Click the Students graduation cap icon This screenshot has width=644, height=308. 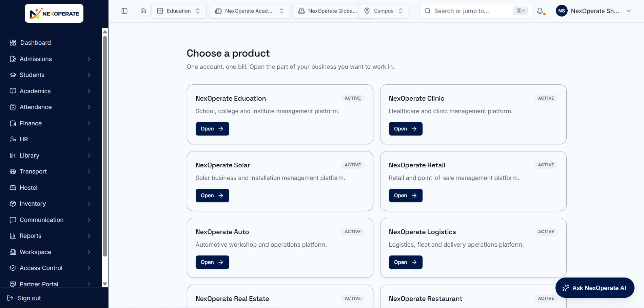[13, 75]
